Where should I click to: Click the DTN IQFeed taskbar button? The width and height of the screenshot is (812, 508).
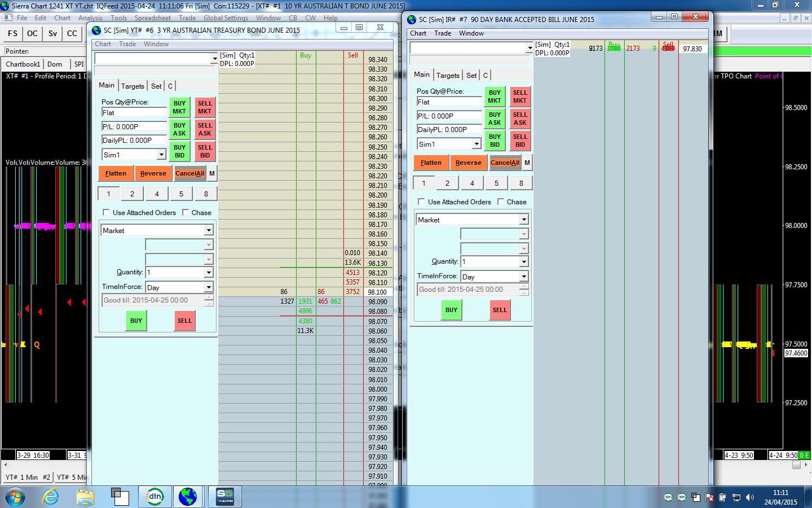(x=155, y=497)
